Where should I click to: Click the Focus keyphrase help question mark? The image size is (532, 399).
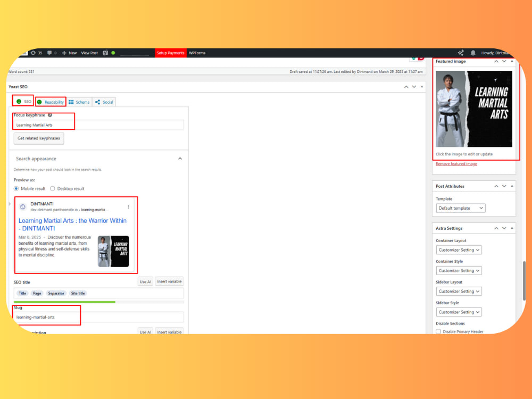tap(50, 115)
